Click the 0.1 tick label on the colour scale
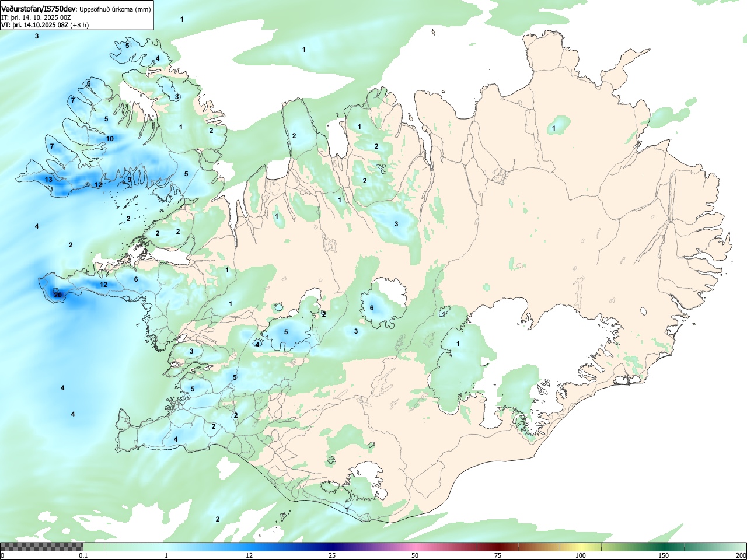The width and height of the screenshot is (747, 560). 83,555
